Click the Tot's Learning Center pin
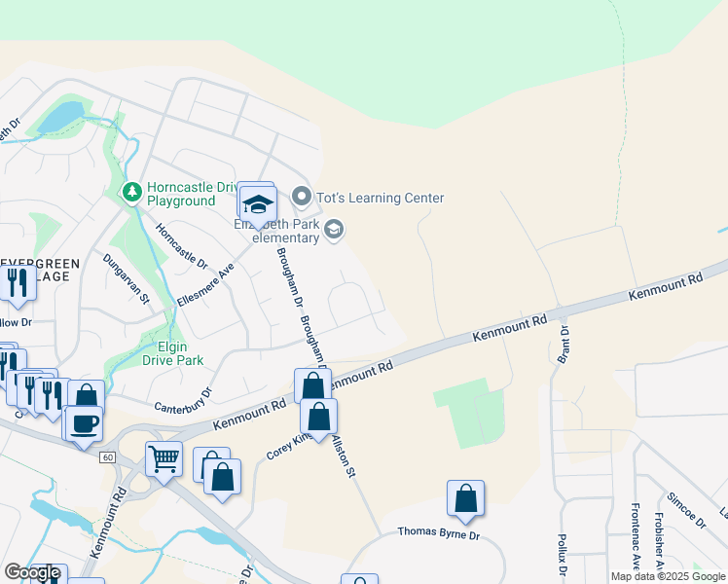The height and width of the screenshot is (584, 728). point(302,197)
